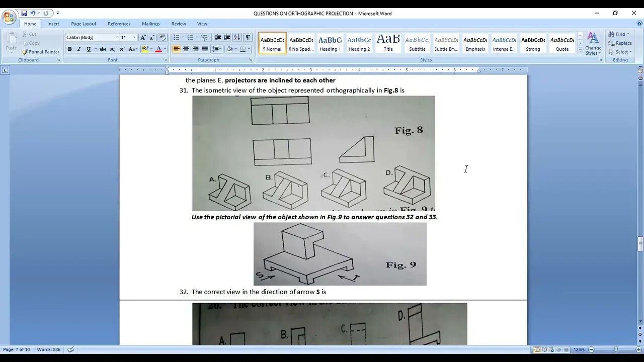Decrease paragraph indent
Image resolution: width=644 pixels, height=362 pixels.
(218, 37)
